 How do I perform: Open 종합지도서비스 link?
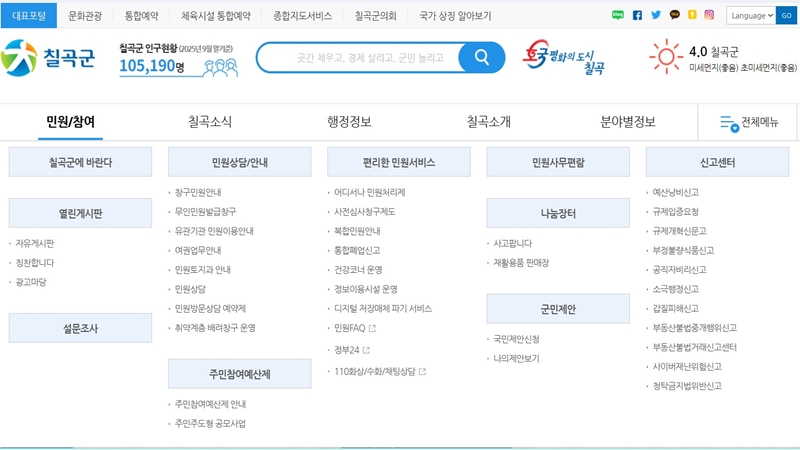pos(303,16)
